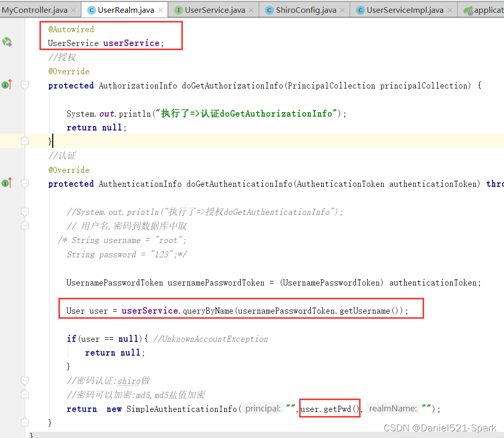Collapse the doGetAuthorizationInfo method fold marker
This screenshot has height=438, width=504.
pyautogui.click(x=25, y=85)
